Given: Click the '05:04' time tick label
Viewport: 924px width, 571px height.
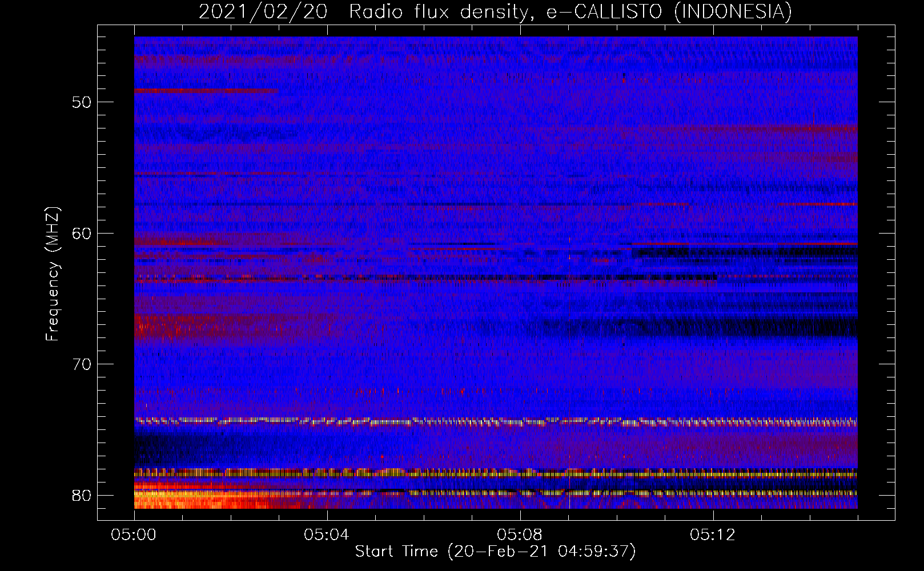Looking at the screenshot, I should click(327, 535).
